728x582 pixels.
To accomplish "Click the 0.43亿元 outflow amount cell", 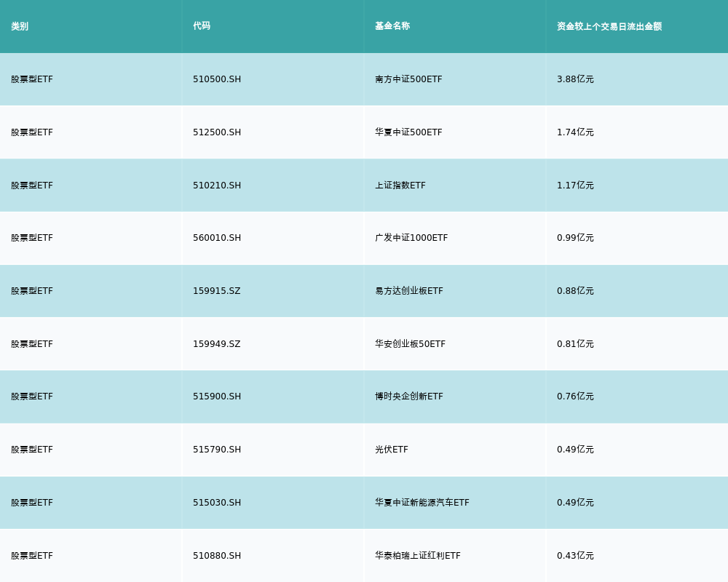I will coord(575,556).
